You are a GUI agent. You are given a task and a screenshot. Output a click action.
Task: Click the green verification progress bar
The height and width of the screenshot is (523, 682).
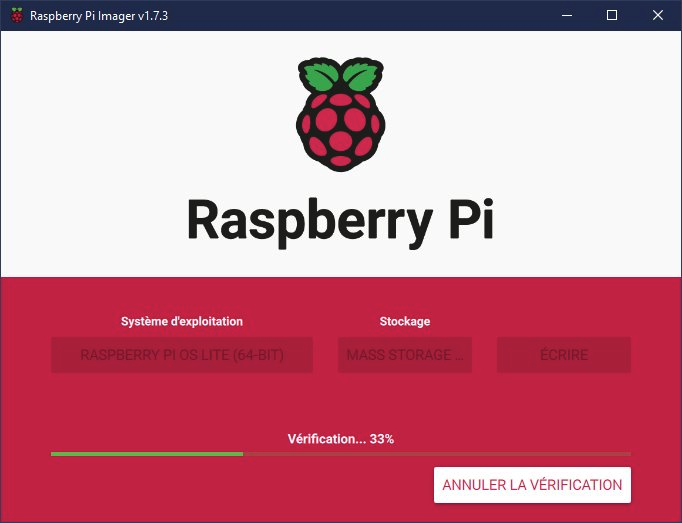tap(341, 454)
